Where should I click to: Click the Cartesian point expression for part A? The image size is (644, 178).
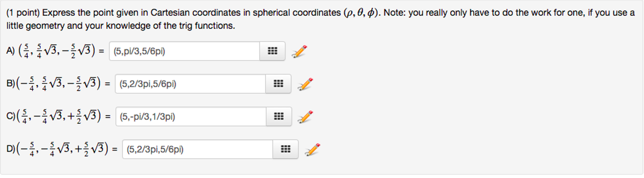(x=57, y=51)
